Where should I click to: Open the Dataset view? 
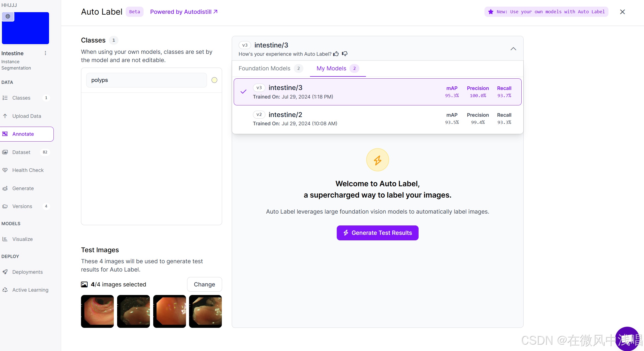(21, 152)
